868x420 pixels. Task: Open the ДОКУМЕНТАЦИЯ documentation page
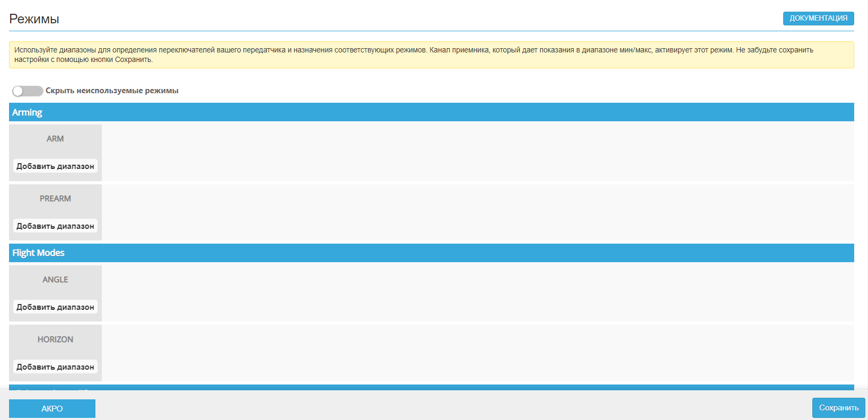(818, 18)
